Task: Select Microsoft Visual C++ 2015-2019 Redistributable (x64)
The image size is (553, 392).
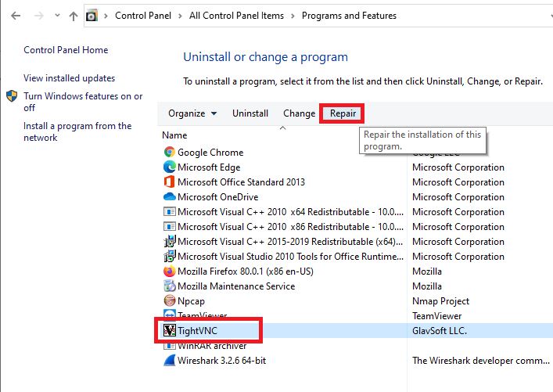Action: tap(290, 241)
